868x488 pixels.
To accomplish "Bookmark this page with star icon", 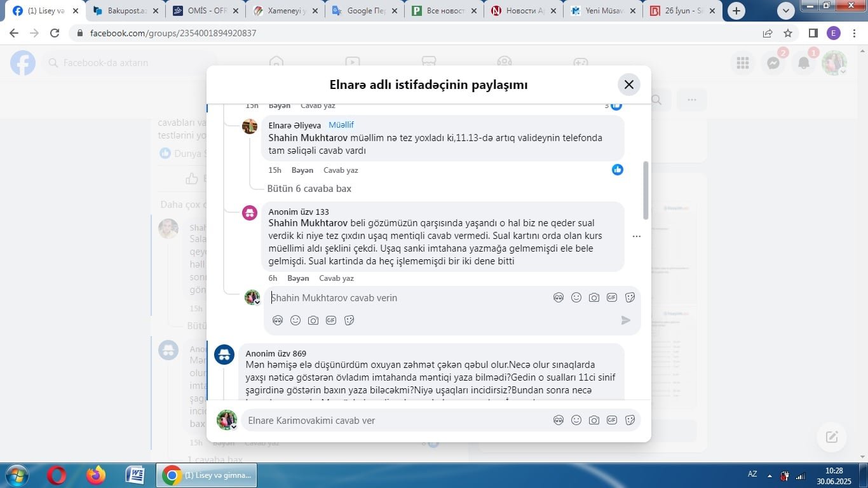I will pyautogui.click(x=788, y=33).
